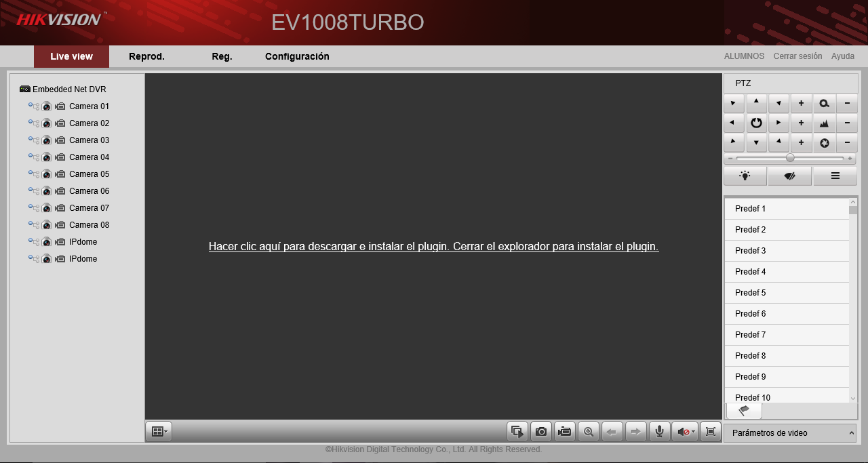868x463 pixels.
Task: Toggle recording for Camera 06
Action: (60, 191)
